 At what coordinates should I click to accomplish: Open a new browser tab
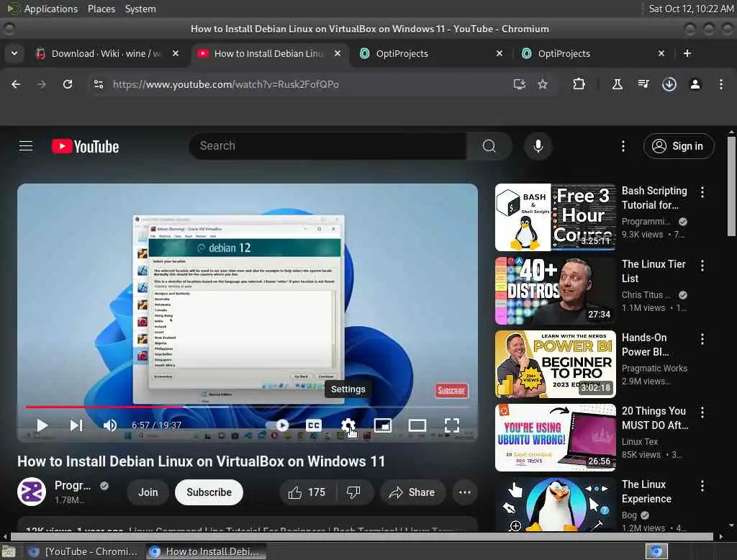click(x=687, y=53)
